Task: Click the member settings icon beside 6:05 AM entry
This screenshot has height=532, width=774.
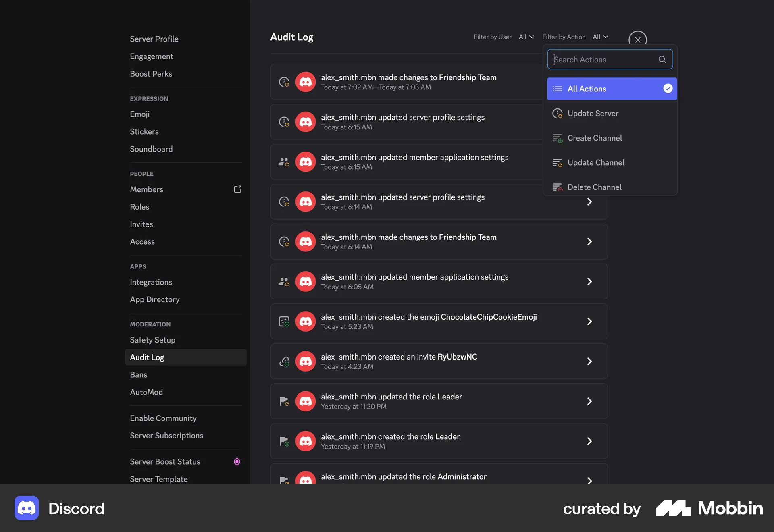Action: pyautogui.click(x=284, y=281)
